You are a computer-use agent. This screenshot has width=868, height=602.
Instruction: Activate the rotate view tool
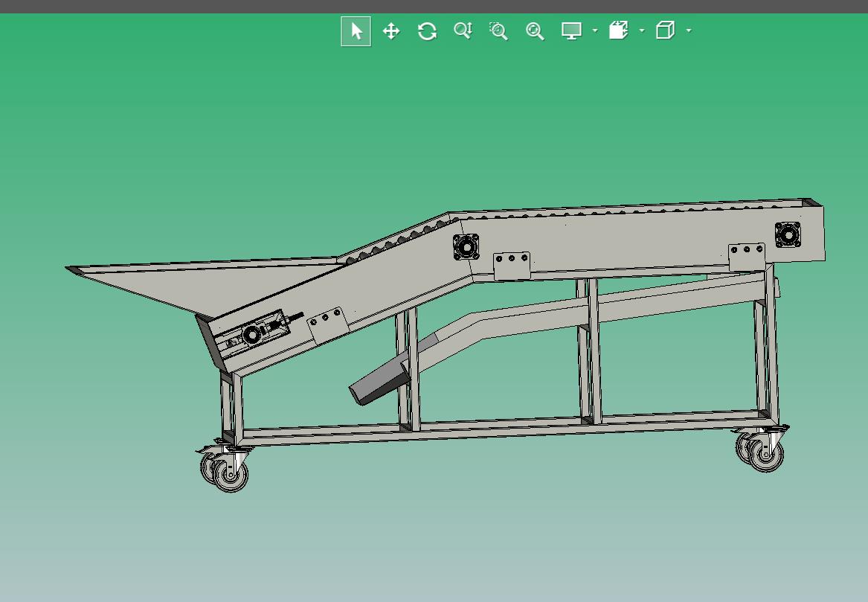tap(428, 31)
